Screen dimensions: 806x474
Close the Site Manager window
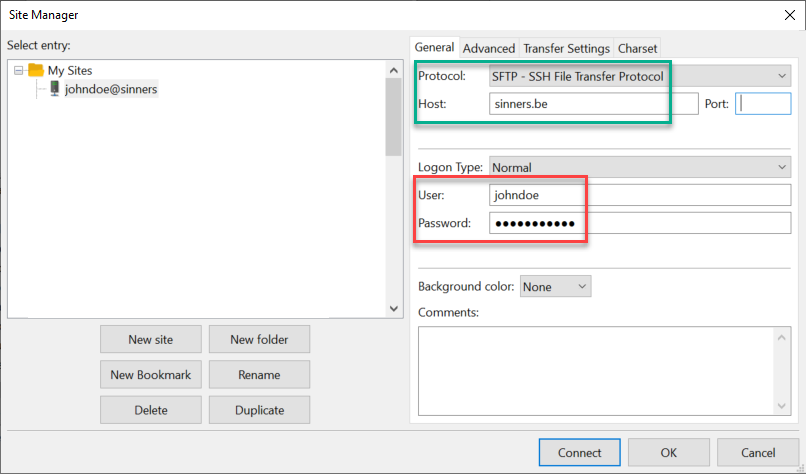(x=786, y=14)
